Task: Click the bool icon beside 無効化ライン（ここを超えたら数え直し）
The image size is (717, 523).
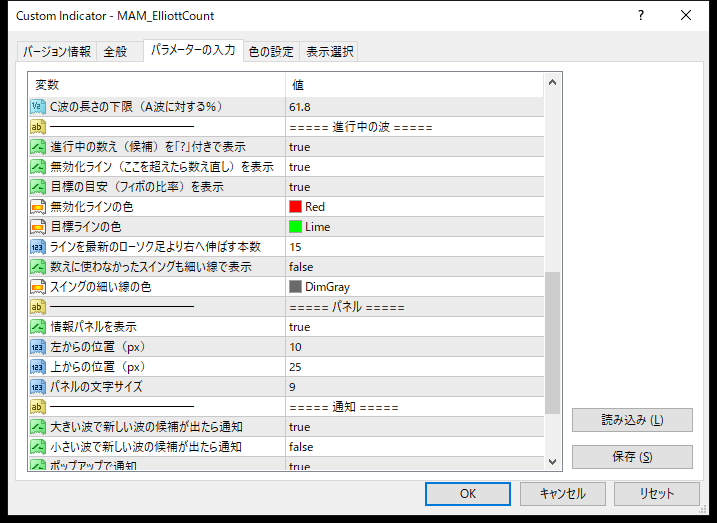Action: pos(38,167)
